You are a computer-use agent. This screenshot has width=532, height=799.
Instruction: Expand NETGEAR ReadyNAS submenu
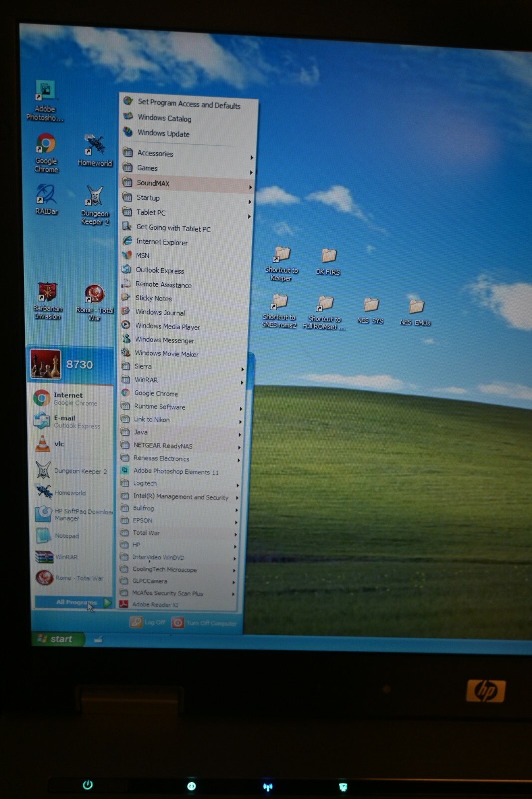pyautogui.click(x=180, y=446)
